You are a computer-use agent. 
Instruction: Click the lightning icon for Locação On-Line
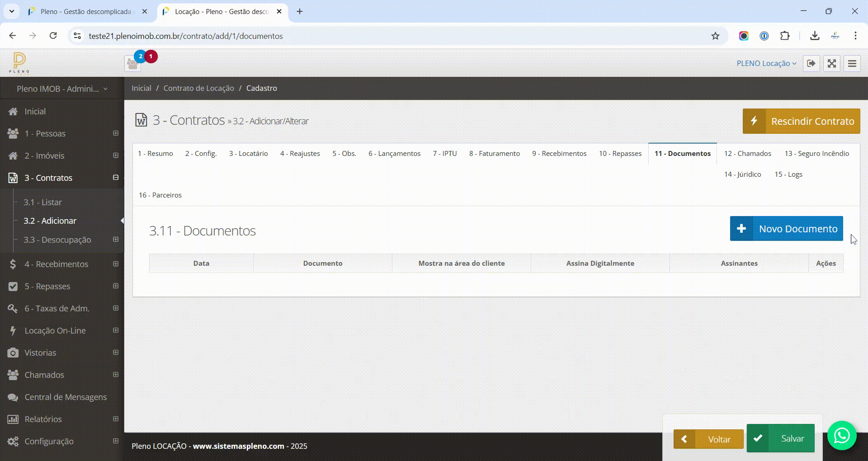[x=13, y=330]
